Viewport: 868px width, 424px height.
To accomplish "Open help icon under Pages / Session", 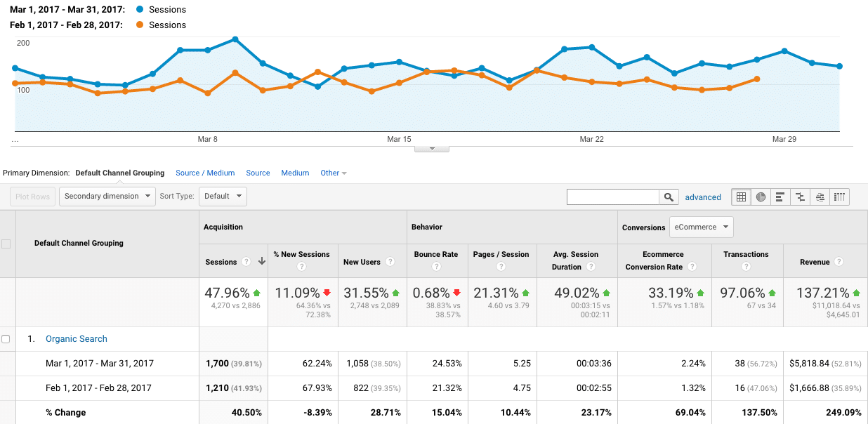I will coord(501,267).
